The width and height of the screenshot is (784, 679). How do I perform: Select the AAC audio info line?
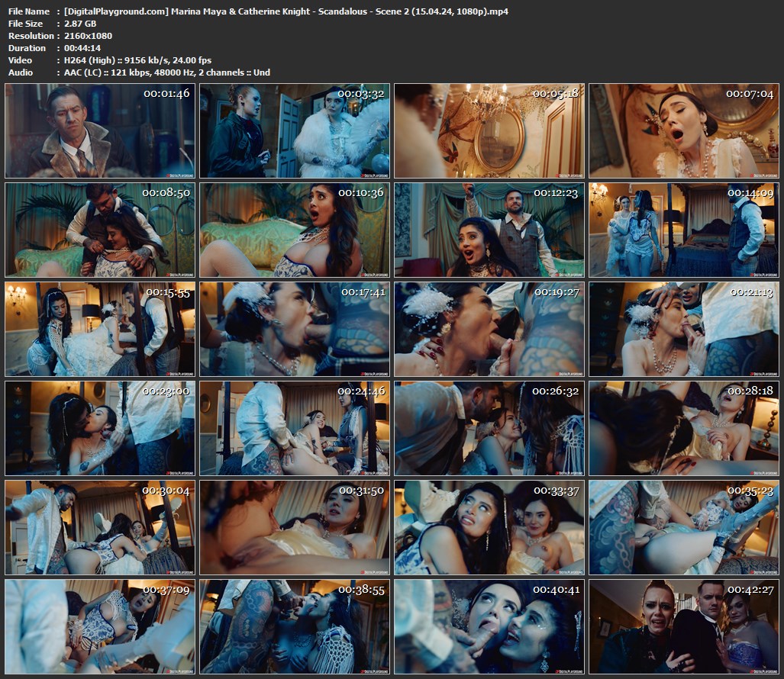coord(163,72)
